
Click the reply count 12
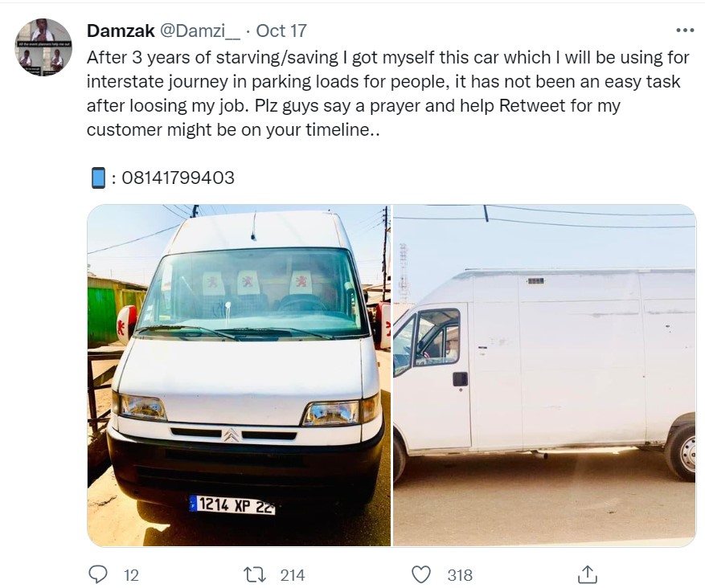131,575
